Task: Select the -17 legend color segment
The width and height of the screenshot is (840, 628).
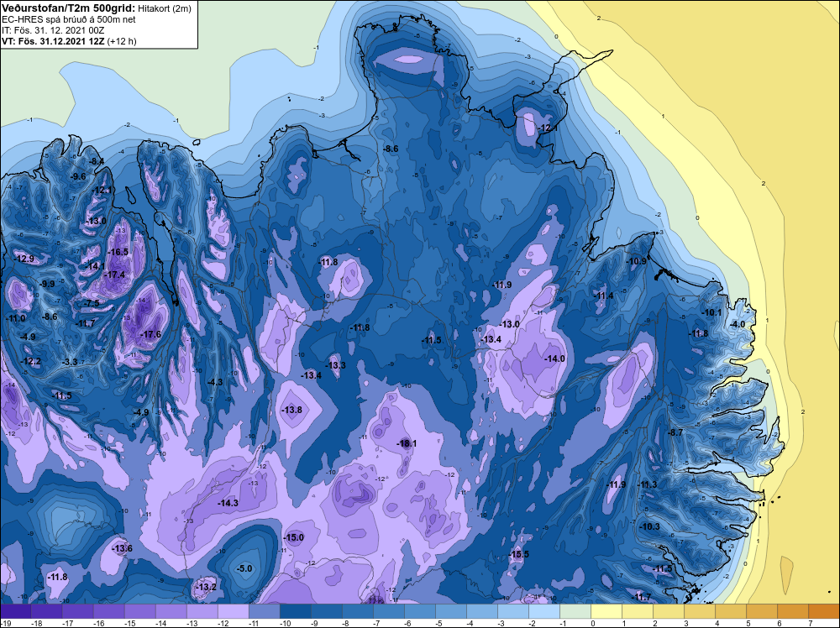Action: [77, 611]
